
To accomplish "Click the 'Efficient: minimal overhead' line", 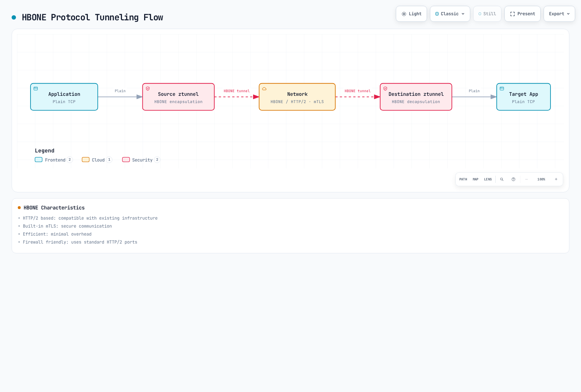I will tap(57, 234).
